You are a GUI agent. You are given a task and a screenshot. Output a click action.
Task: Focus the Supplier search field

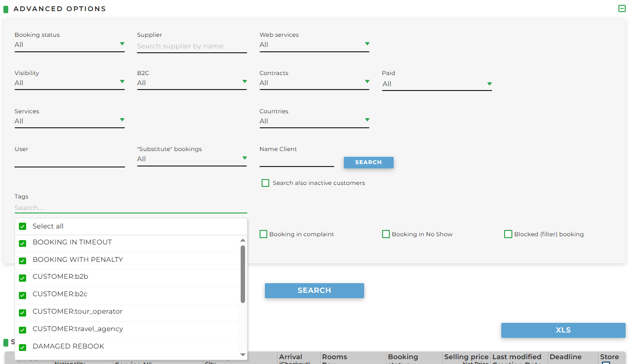(x=192, y=46)
